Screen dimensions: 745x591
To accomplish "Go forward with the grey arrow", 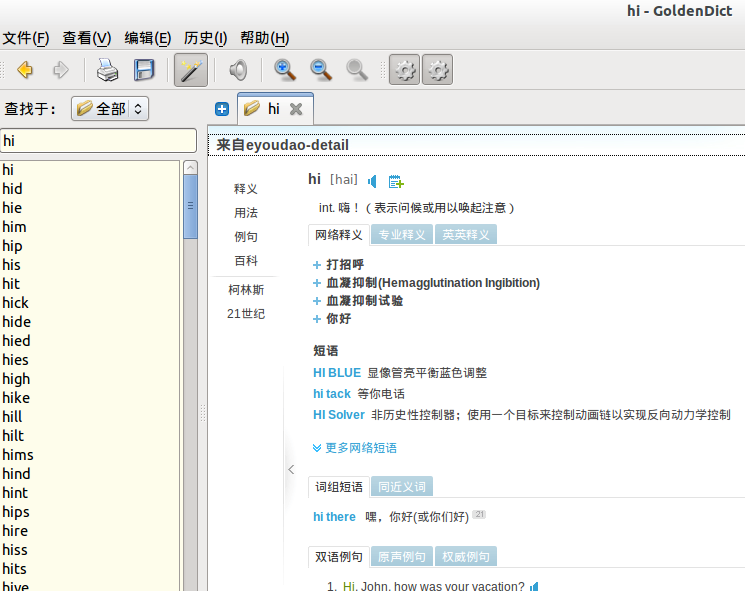I will click(x=61, y=70).
